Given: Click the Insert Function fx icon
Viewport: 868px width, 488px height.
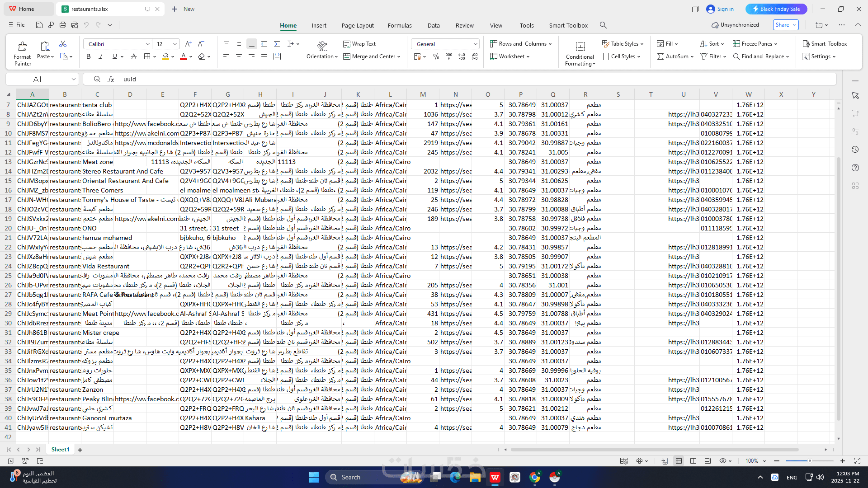Looking at the screenshot, I should pyautogui.click(x=111, y=79).
